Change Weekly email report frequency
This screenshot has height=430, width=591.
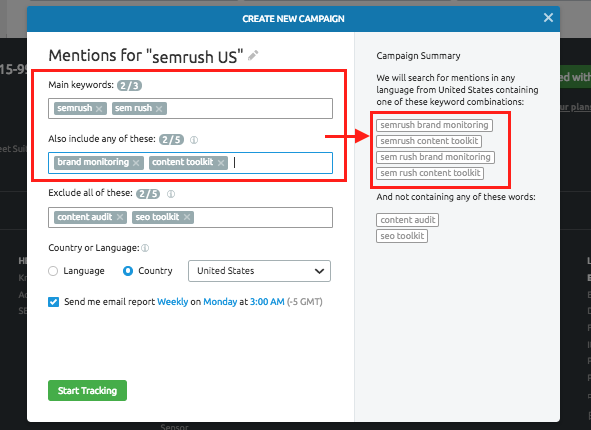point(172,302)
